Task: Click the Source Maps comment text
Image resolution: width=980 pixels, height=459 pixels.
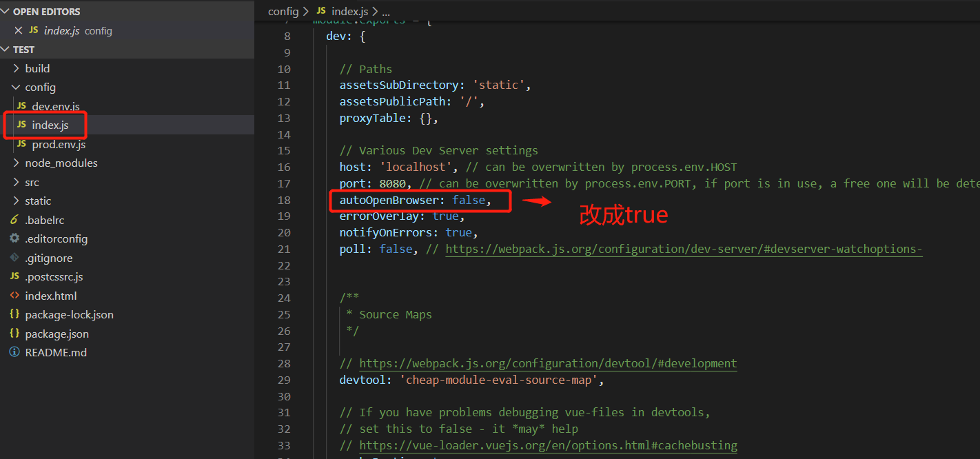Action: tap(396, 314)
